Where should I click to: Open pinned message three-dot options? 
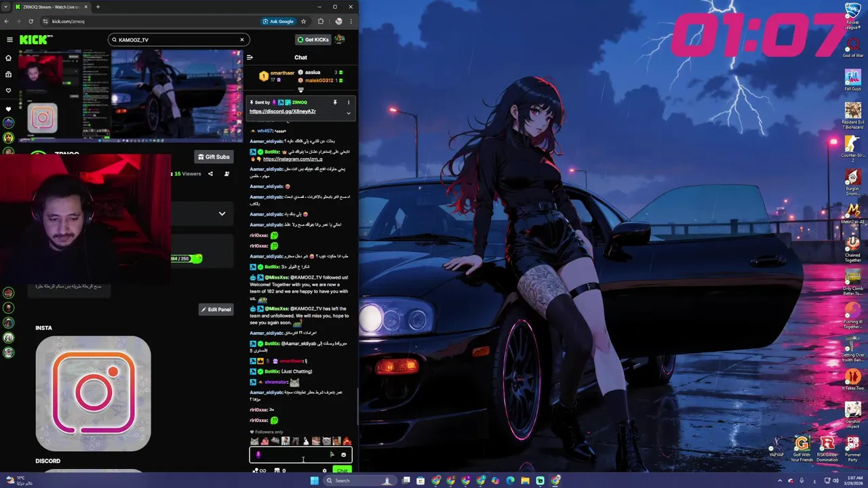pyautogui.click(x=349, y=102)
